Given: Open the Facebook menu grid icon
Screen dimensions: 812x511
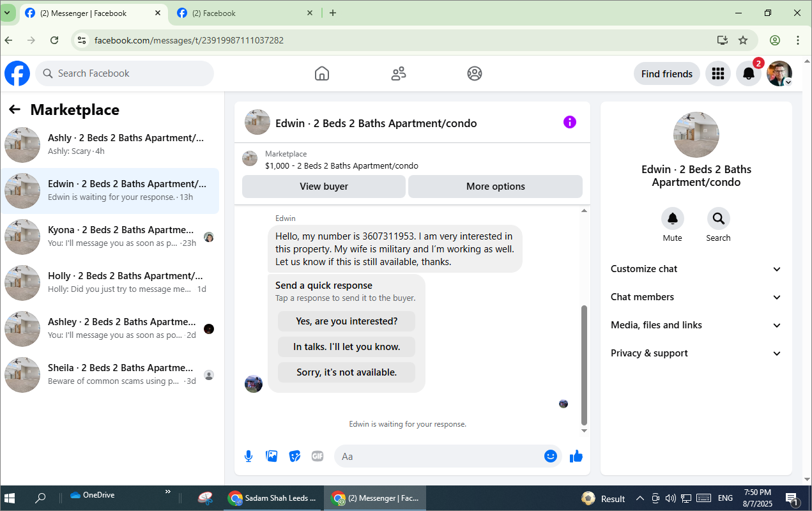Looking at the screenshot, I should [x=718, y=73].
